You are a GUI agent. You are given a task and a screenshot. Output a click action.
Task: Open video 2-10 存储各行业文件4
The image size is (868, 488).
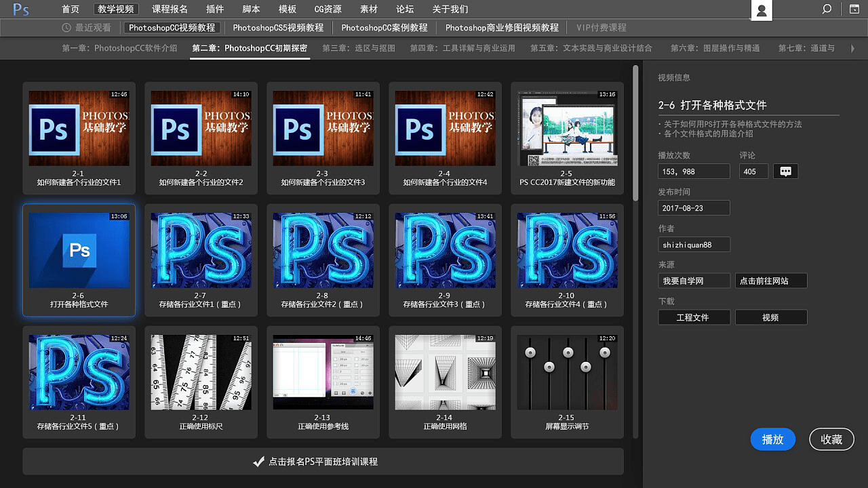click(x=567, y=260)
